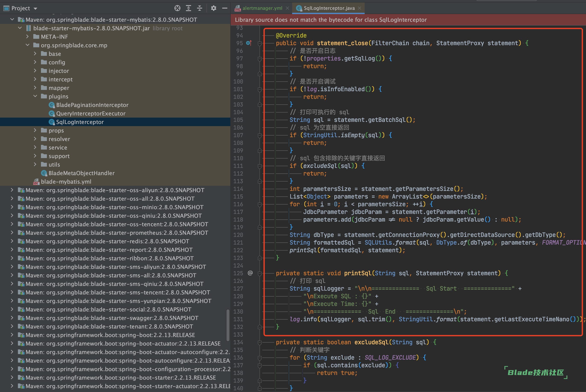
Task: Close the SqlLogInterceptor.java tab
Action: [360, 8]
